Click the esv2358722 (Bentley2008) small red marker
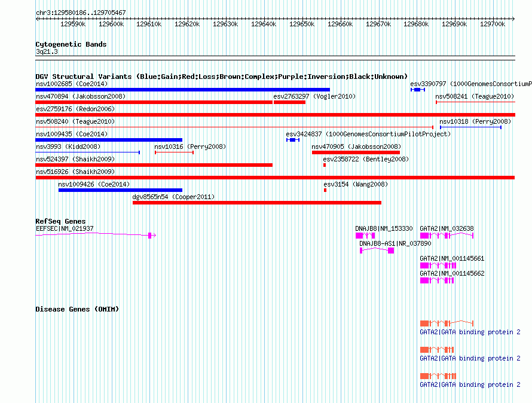Viewport: 532px width, 403px height. tap(325, 165)
